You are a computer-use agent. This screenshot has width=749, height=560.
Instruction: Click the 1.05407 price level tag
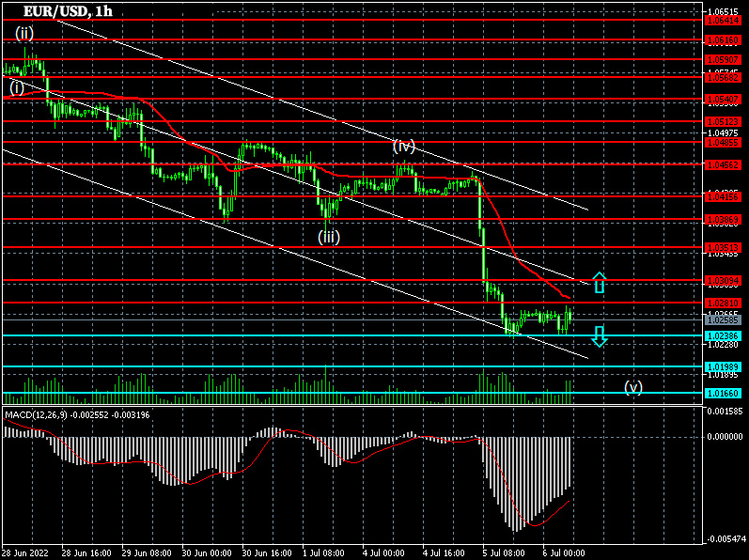click(724, 100)
